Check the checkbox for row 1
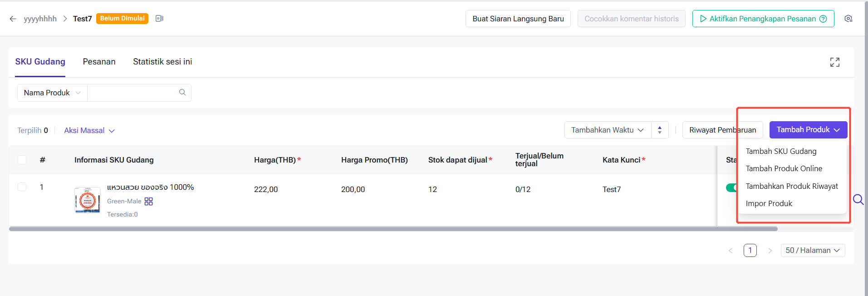 coord(22,187)
